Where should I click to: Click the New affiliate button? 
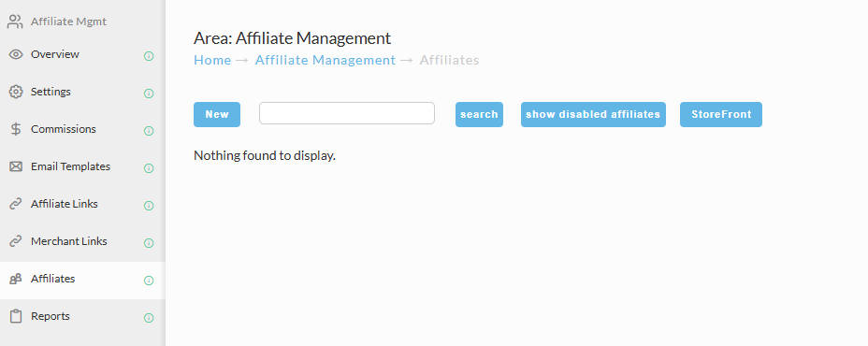pyautogui.click(x=217, y=115)
